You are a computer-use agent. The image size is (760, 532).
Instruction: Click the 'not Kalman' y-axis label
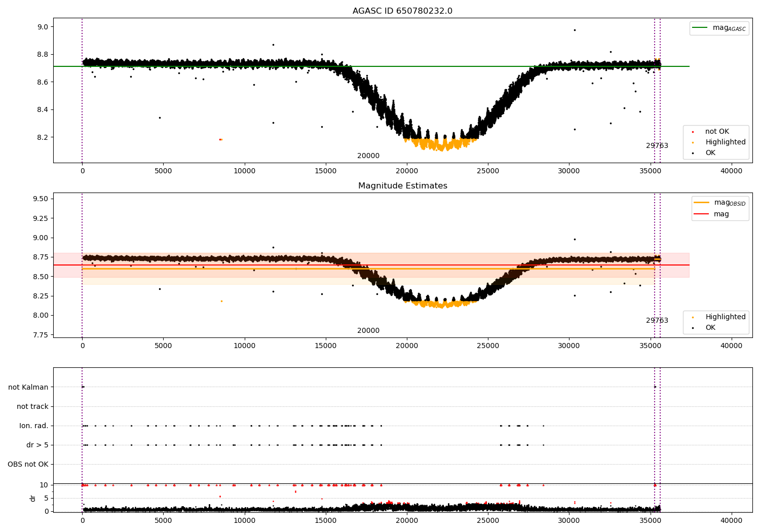[28, 387]
